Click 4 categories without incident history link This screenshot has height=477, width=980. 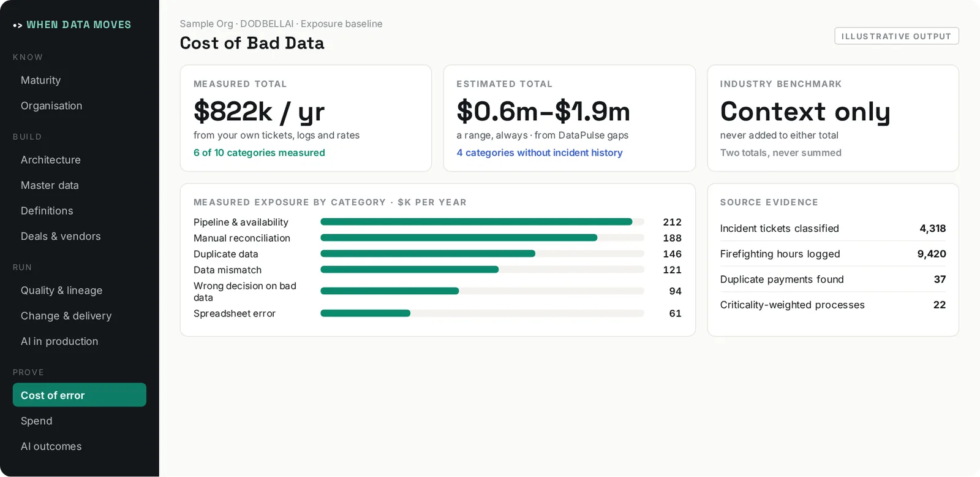point(539,153)
